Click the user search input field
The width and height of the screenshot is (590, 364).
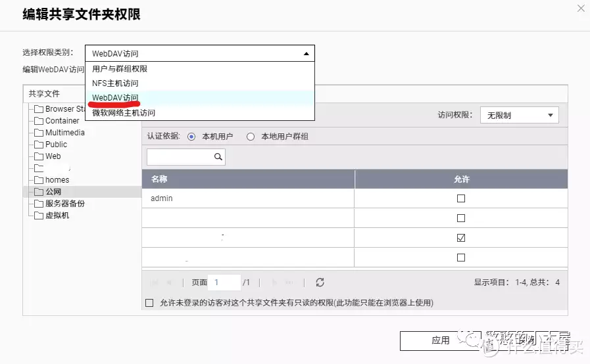(x=186, y=157)
